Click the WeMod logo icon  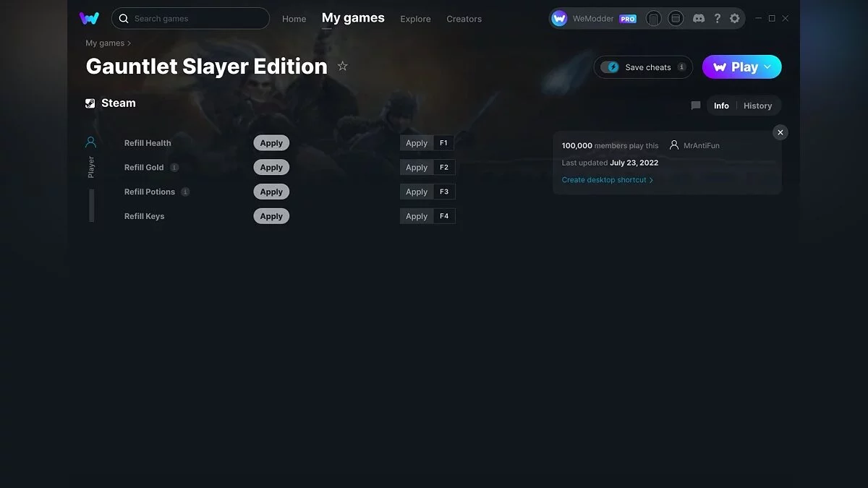click(x=89, y=18)
